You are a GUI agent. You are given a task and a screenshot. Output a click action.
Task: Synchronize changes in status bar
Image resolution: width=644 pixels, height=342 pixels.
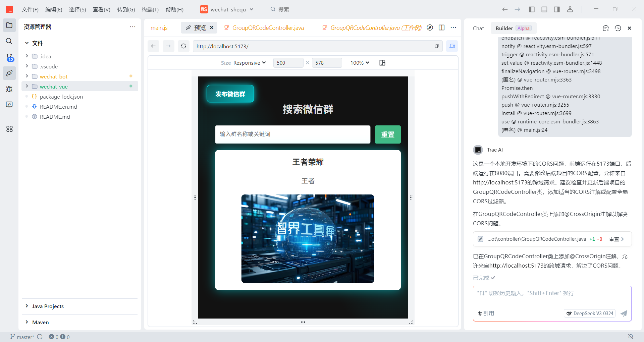pyautogui.click(x=40, y=337)
